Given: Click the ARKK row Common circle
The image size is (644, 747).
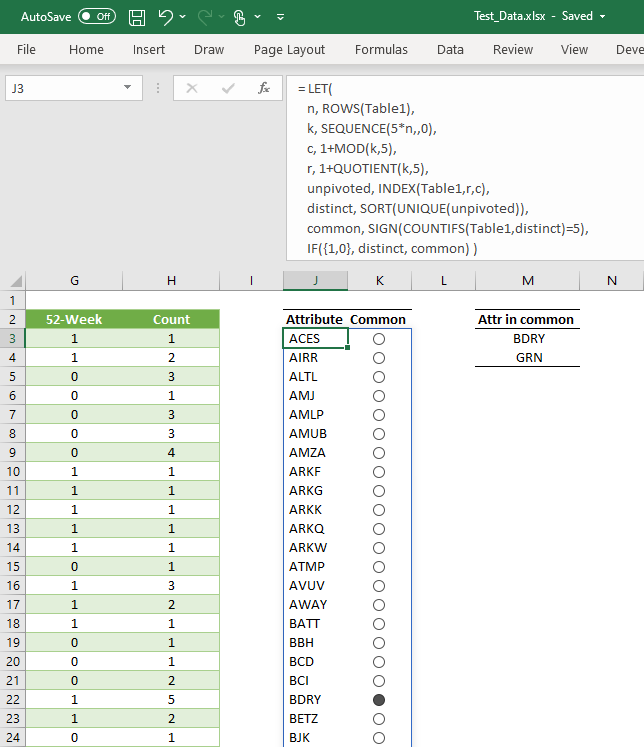Looking at the screenshot, I should (379, 510).
